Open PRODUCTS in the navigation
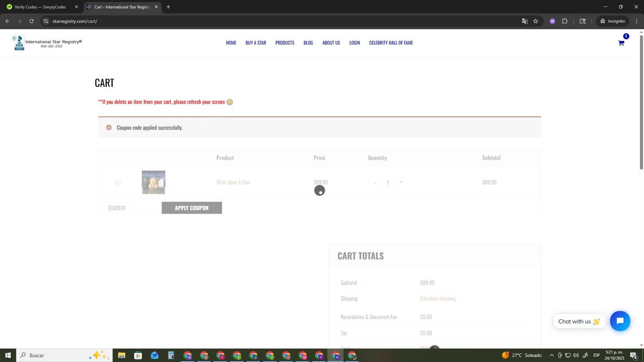 click(285, 42)
